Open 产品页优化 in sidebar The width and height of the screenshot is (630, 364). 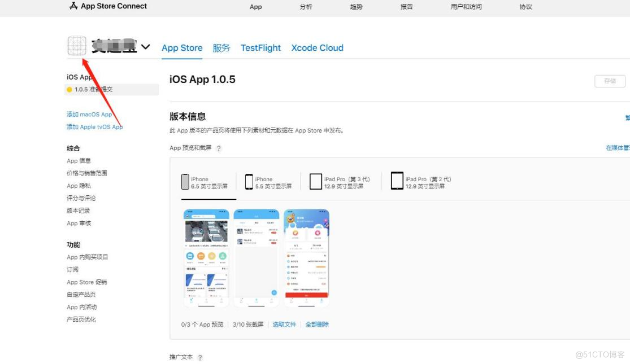click(81, 319)
